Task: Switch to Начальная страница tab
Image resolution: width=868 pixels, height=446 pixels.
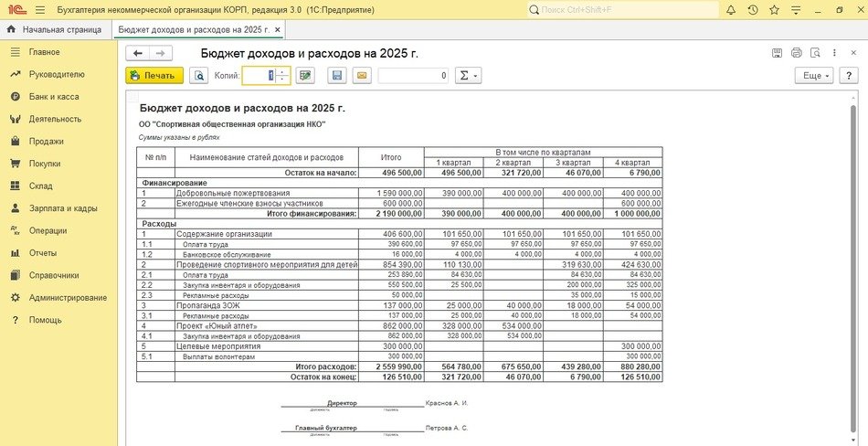Action: (56, 29)
